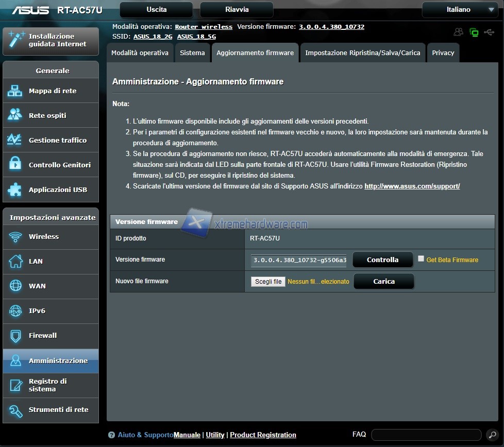
Task: Click the Scegli file button
Action: pos(268,282)
